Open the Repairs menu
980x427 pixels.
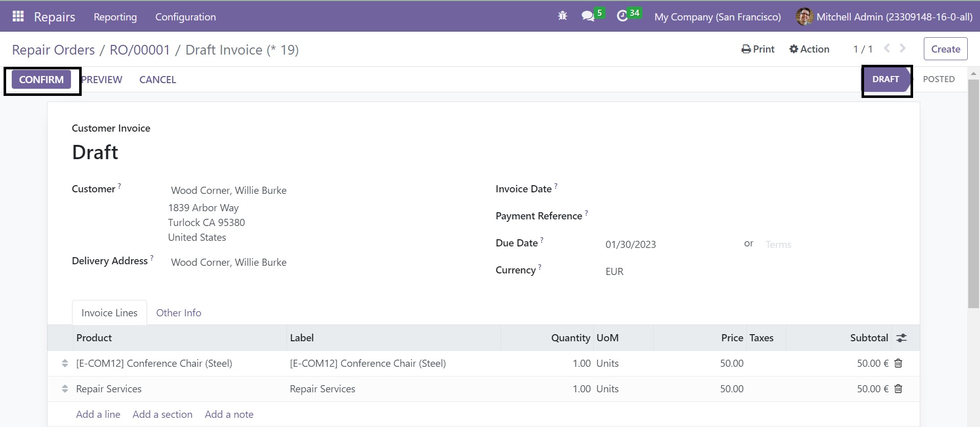tap(55, 17)
